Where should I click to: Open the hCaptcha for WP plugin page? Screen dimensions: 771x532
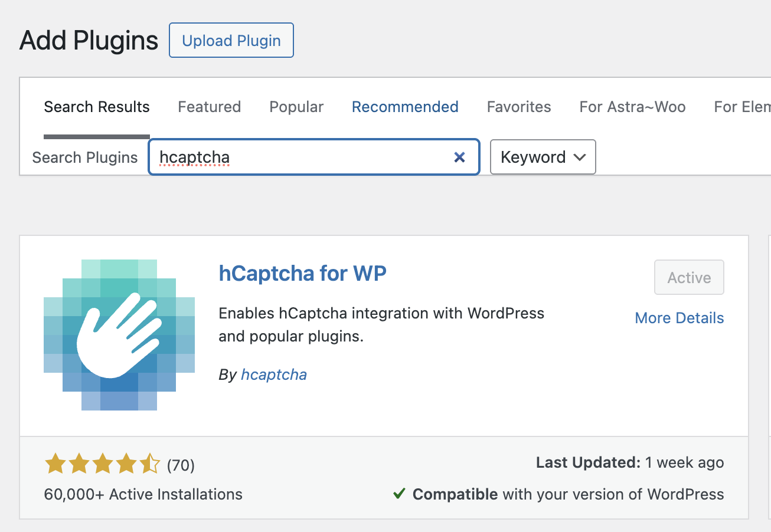coord(303,273)
